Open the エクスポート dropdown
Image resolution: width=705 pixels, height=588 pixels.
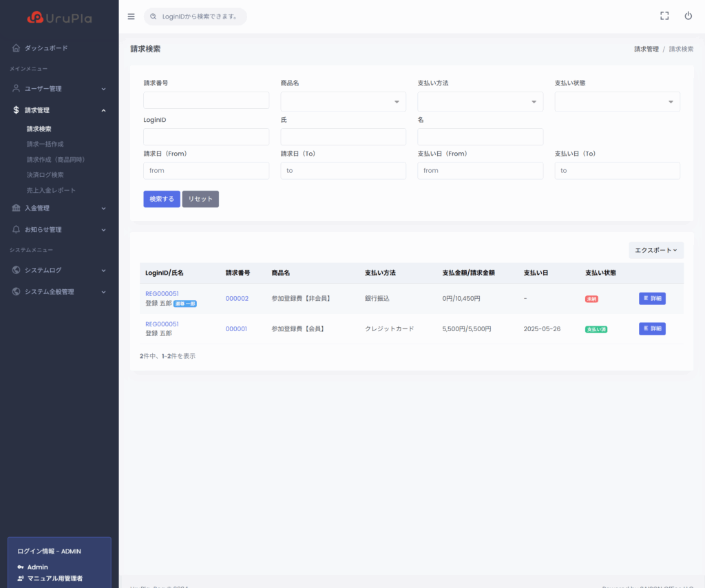click(x=655, y=251)
